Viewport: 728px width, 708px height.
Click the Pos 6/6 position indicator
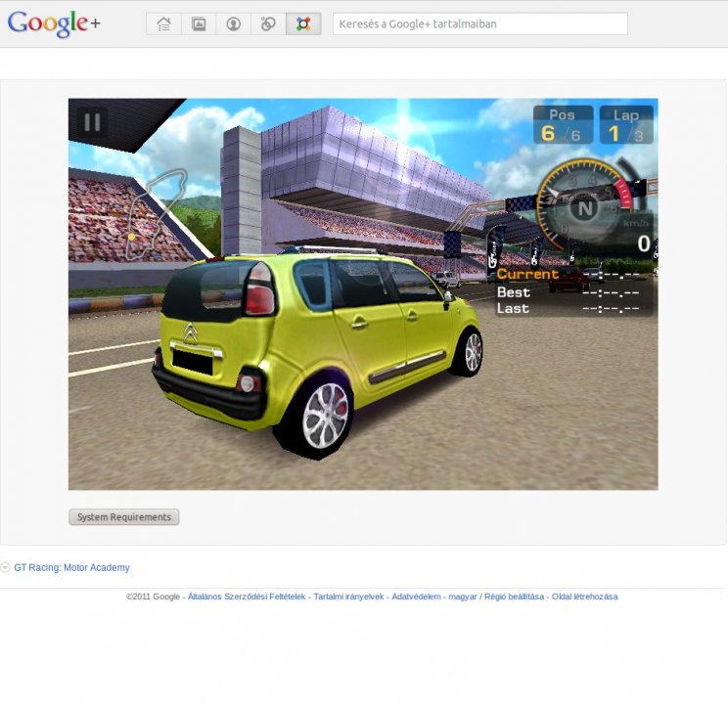click(564, 125)
